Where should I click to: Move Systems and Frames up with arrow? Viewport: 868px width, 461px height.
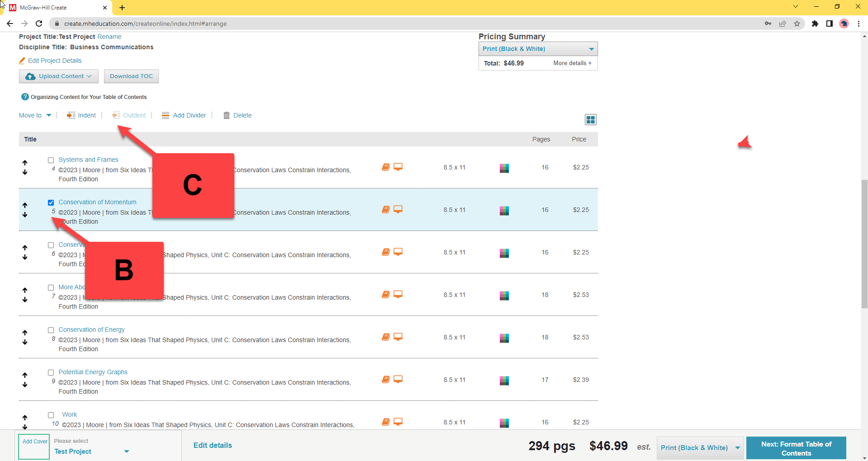pos(25,163)
